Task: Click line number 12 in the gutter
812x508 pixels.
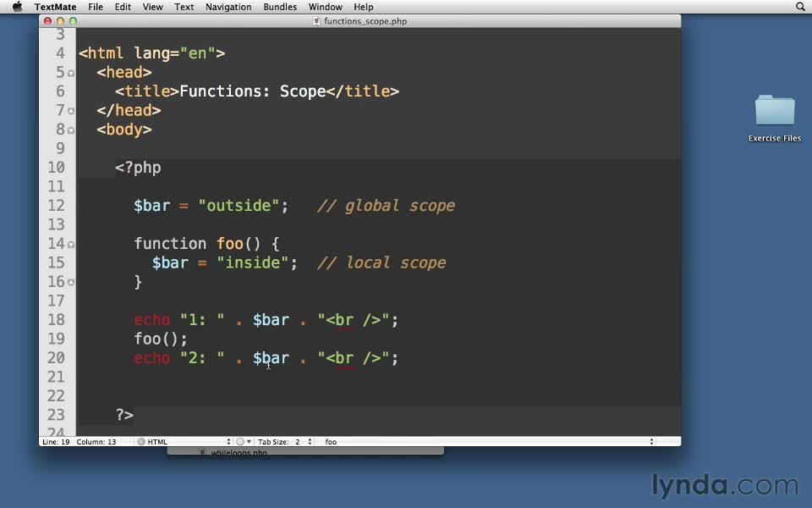Action: tap(56, 206)
